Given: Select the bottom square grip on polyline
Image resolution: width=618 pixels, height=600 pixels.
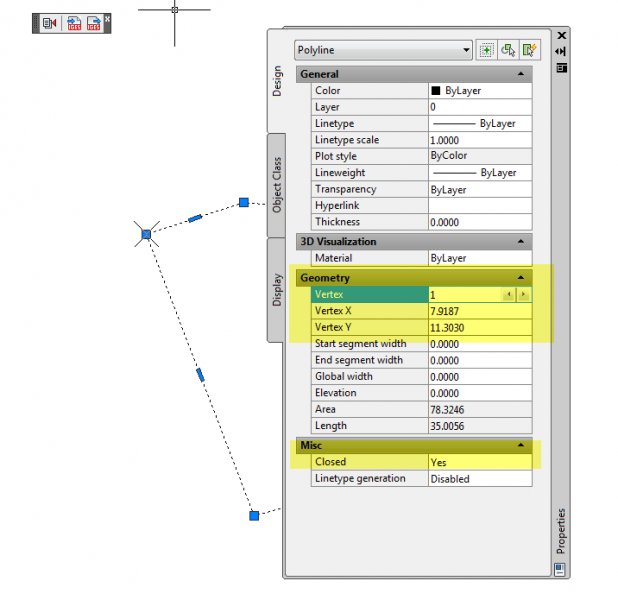Looking at the screenshot, I should coord(254,515).
